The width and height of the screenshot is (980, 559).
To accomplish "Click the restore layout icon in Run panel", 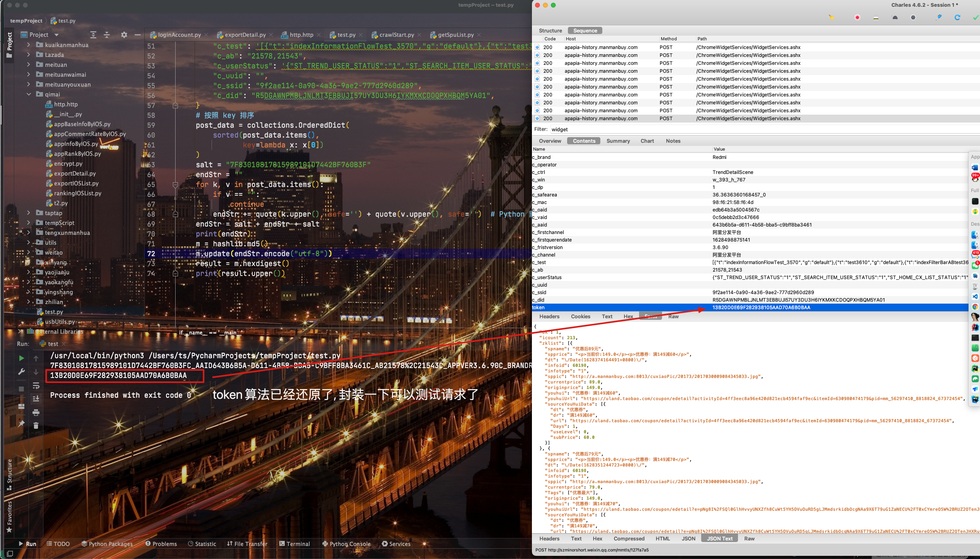I will coord(21,406).
